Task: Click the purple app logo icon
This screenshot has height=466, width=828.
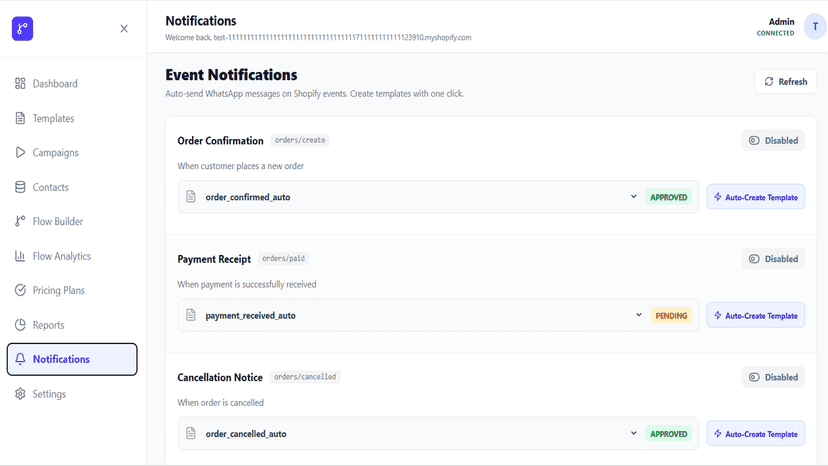Action: coord(22,29)
